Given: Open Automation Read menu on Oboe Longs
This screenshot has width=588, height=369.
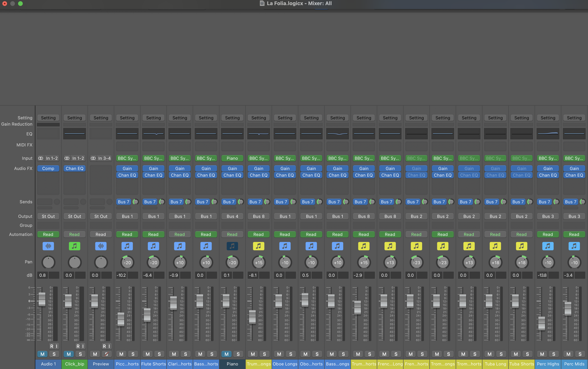Looking at the screenshot, I should point(285,234).
